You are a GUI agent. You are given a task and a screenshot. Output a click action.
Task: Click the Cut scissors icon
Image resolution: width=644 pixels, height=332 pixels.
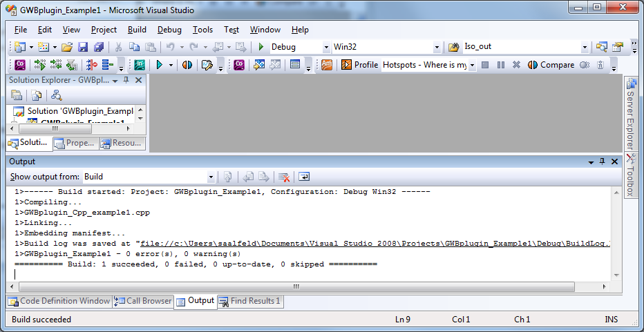118,47
